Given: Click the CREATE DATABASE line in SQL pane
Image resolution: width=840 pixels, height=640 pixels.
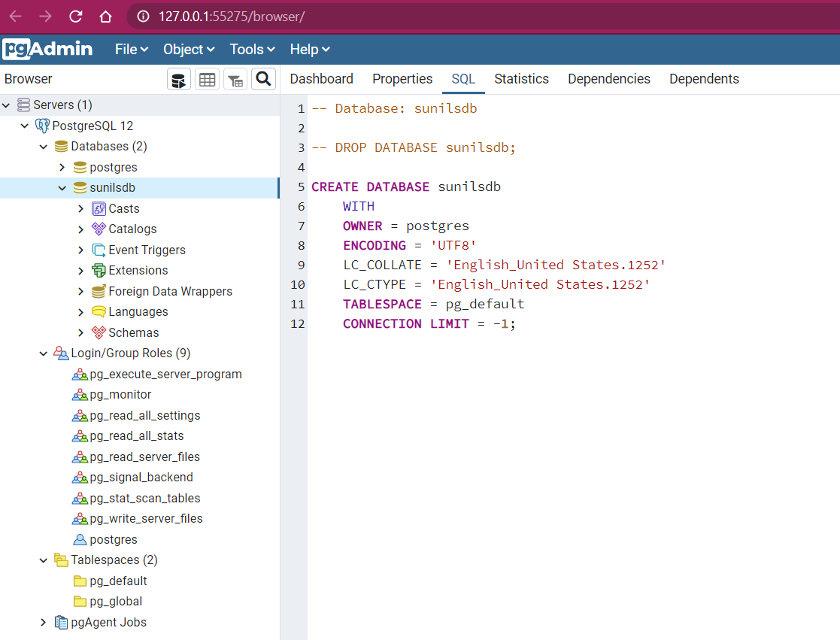Looking at the screenshot, I should 406,187.
